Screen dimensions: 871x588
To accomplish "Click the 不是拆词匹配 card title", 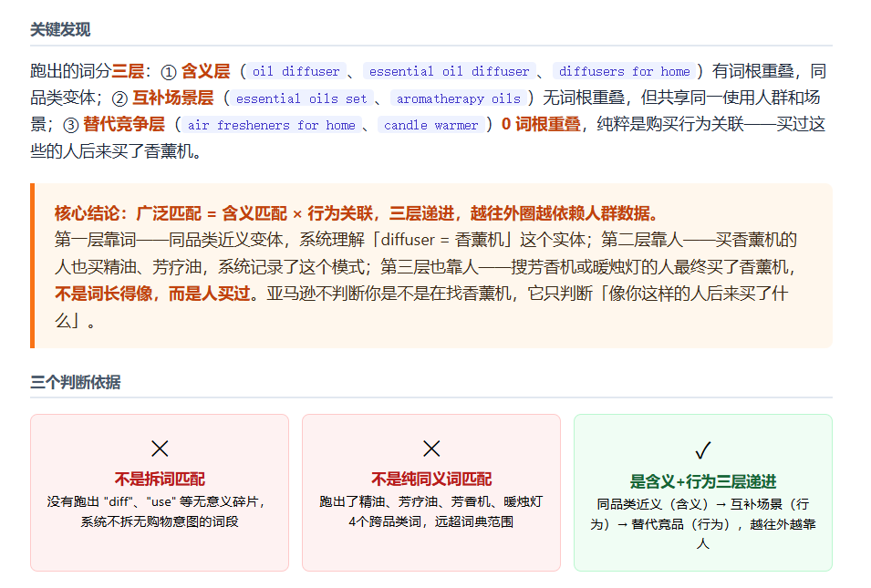I will [x=160, y=479].
